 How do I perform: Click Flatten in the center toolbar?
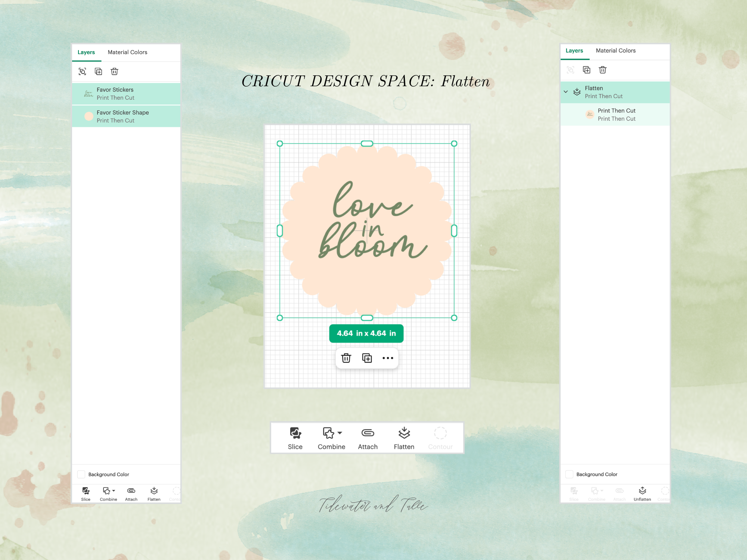[x=404, y=438]
